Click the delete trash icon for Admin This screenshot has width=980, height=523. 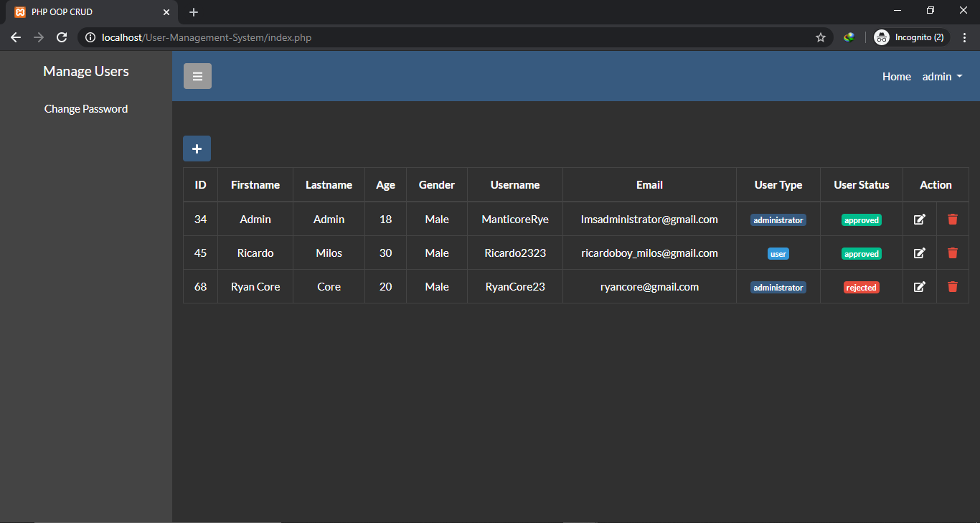coord(952,220)
